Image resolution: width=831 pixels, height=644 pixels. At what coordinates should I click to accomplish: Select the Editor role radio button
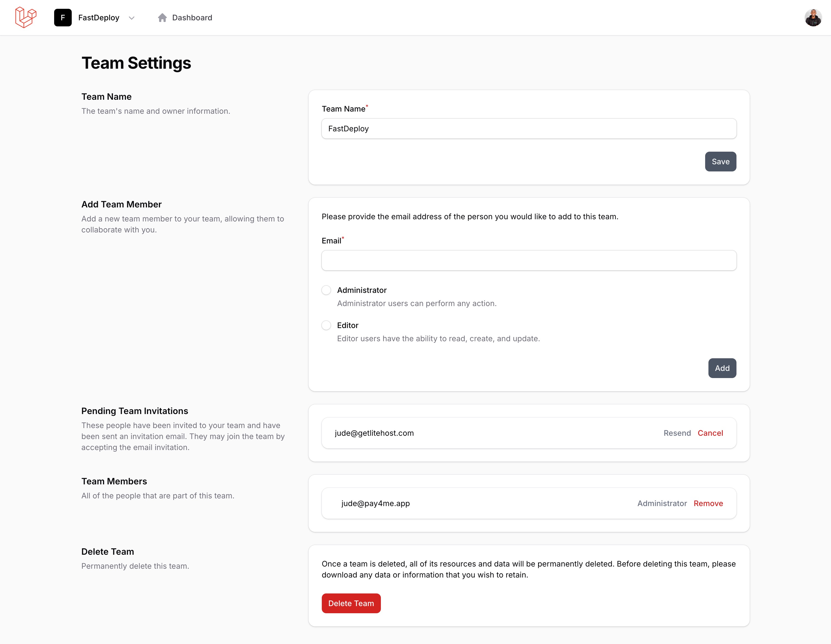point(326,325)
